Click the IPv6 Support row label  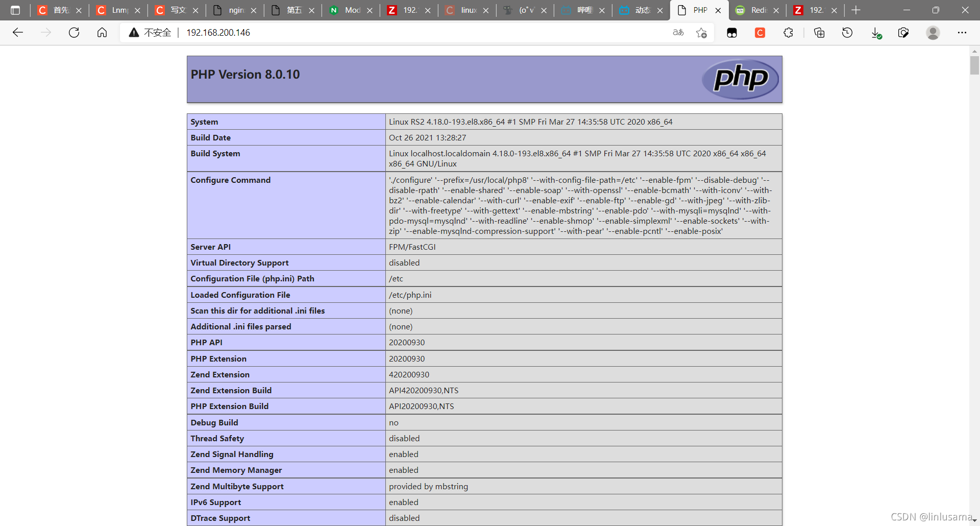pos(215,503)
